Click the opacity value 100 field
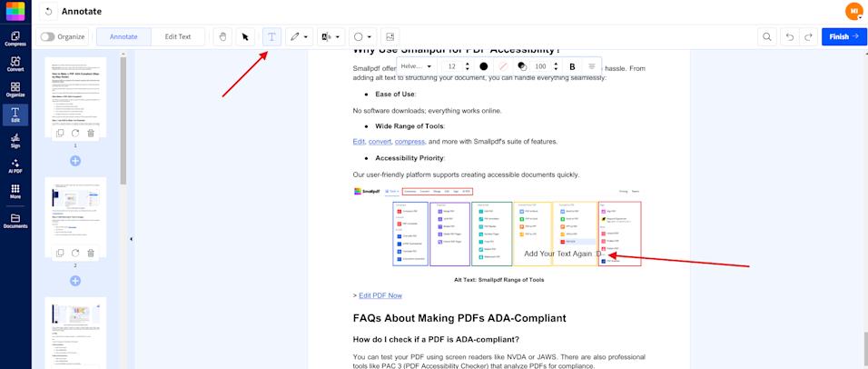Viewport: 868px width, 369px height. 539,66
